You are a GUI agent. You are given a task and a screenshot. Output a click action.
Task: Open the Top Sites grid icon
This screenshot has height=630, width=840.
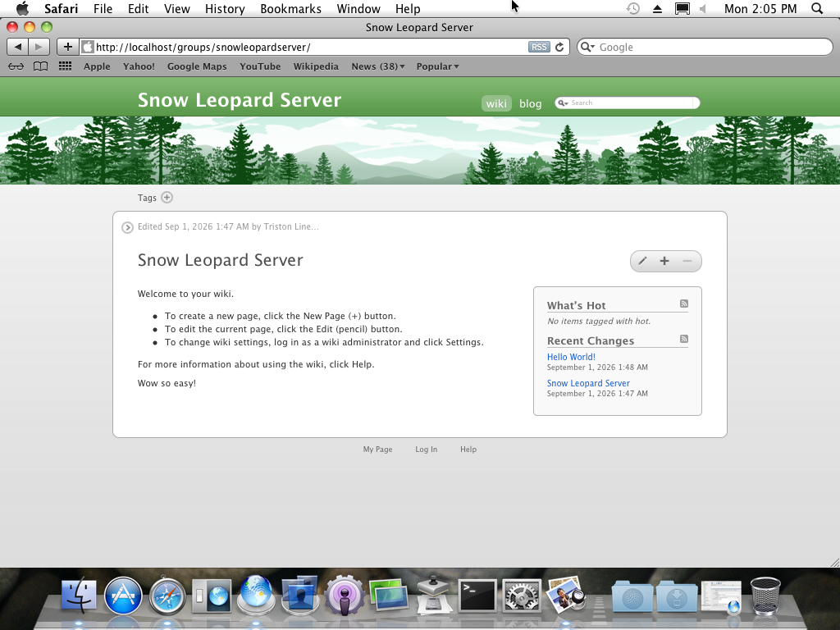pos(65,66)
